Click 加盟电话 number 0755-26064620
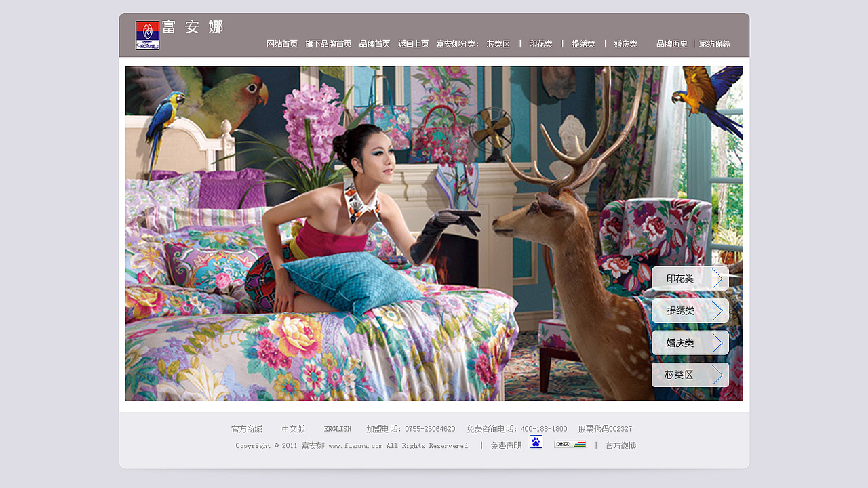 [x=411, y=429]
